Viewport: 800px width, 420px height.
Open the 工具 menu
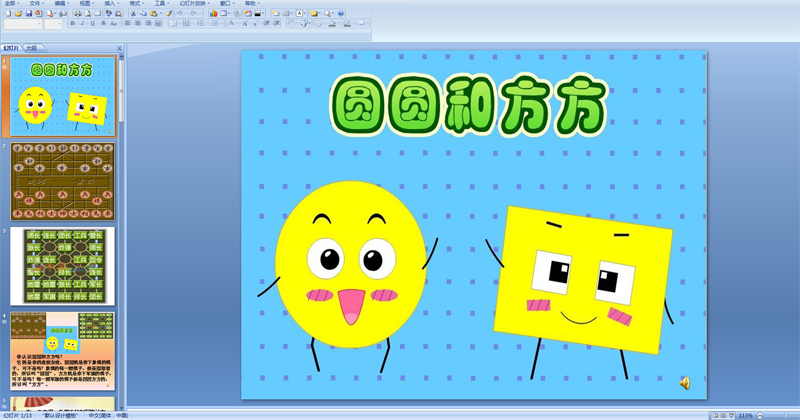tap(160, 4)
